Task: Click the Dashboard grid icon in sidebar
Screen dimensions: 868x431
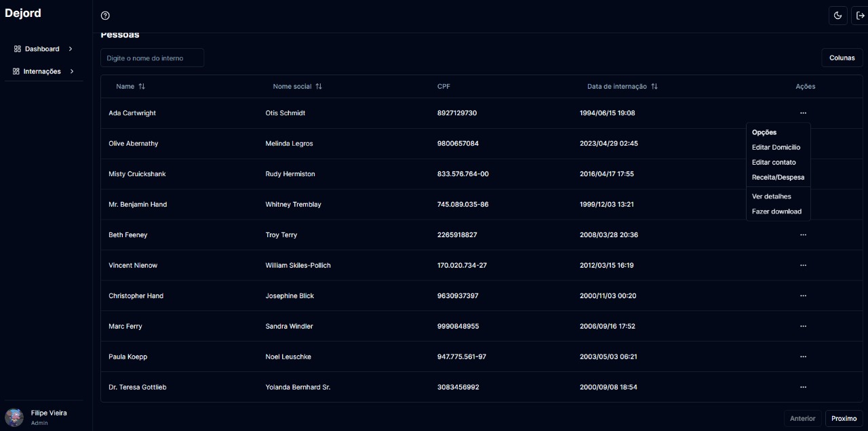Action: click(x=18, y=49)
